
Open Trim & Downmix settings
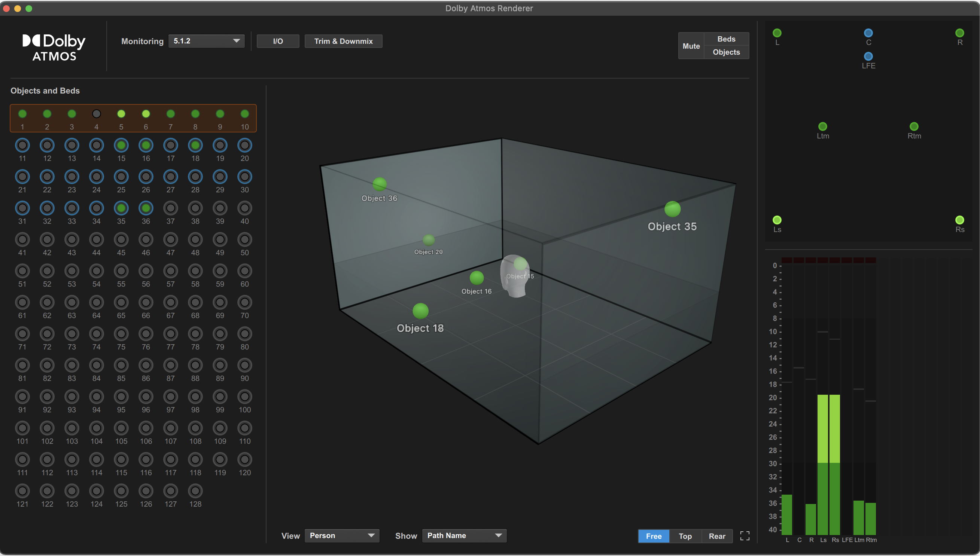click(x=343, y=41)
